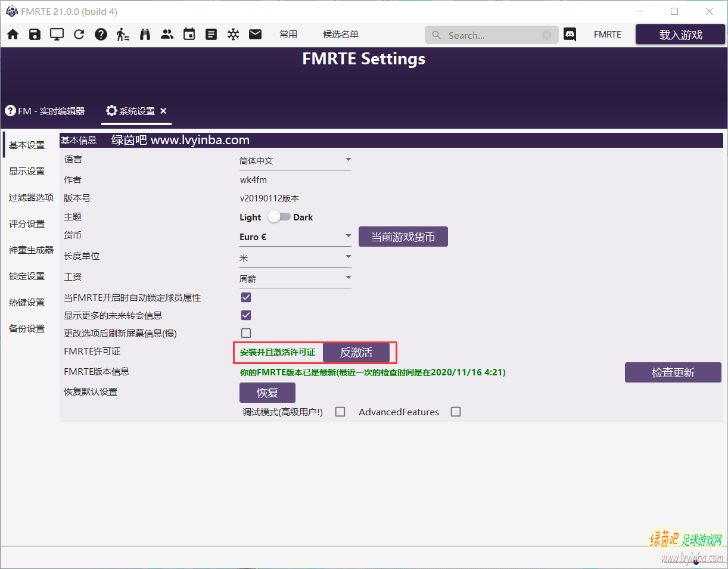This screenshot has height=569, width=728.
Task: Click the v20190112版本 version text
Action: 269,198
